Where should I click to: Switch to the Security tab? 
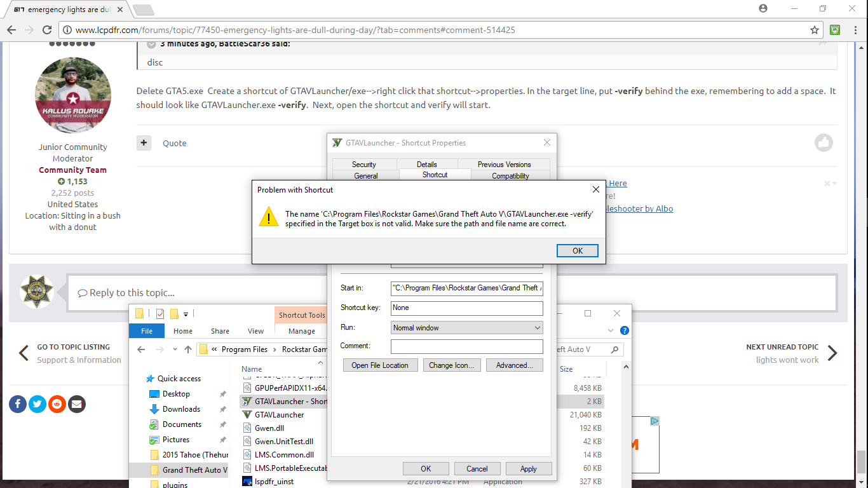coord(364,164)
